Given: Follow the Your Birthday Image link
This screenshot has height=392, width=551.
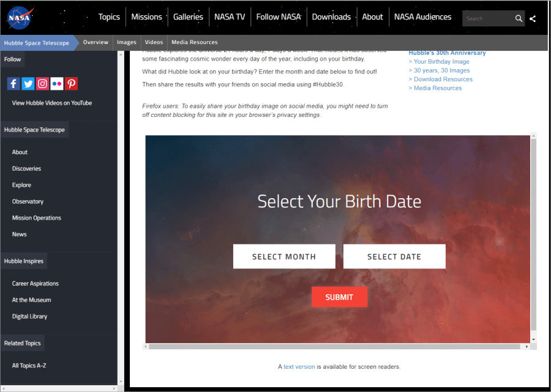Looking at the screenshot, I should [x=441, y=62].
